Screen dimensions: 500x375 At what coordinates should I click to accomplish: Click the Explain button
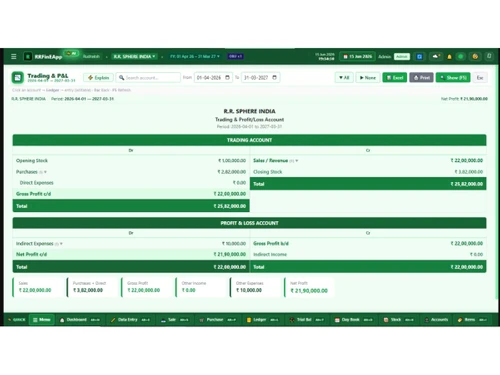(x=99, y=78)
